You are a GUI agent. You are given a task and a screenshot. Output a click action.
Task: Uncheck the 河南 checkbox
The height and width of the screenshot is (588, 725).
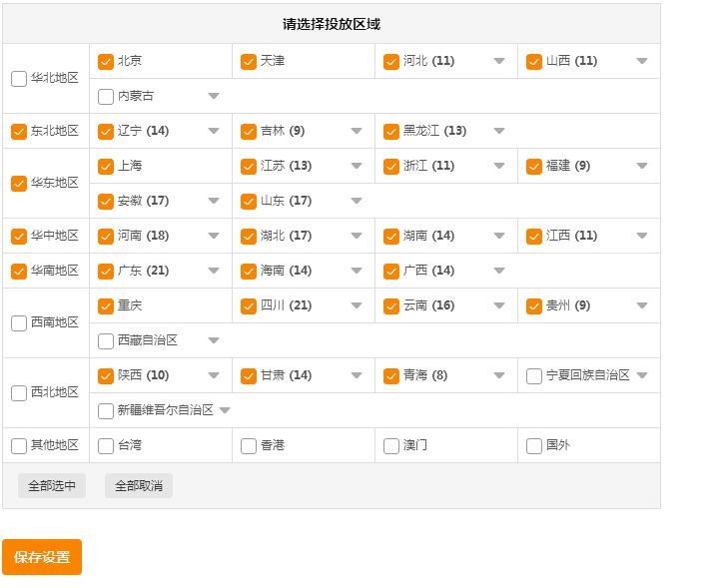coord(106,237)
